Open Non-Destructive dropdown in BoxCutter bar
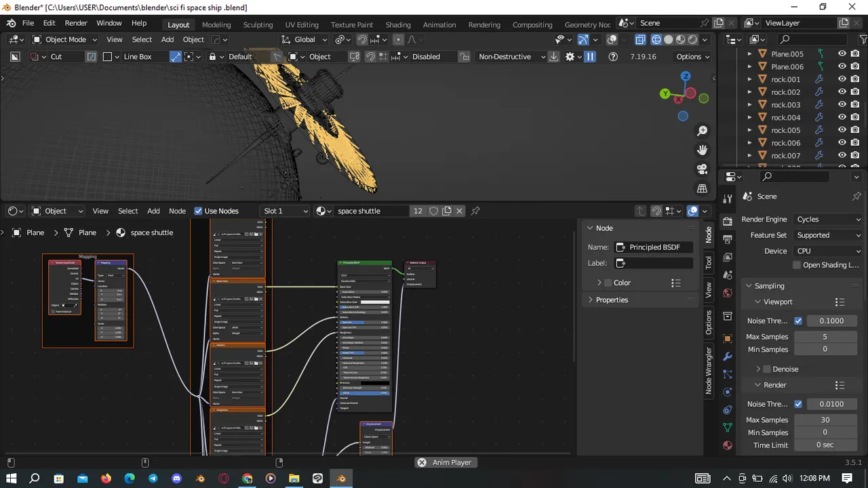Screen dimensions: 868x488 [512, 57]
